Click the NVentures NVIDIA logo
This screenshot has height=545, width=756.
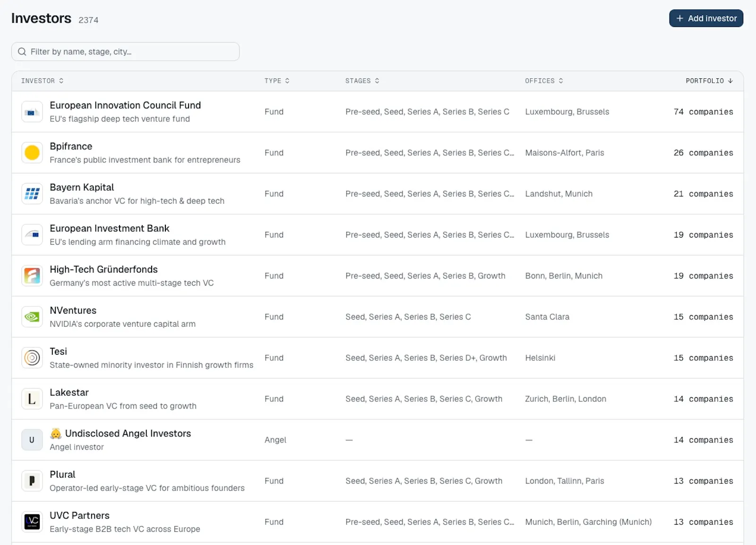[x=32, y=317]
